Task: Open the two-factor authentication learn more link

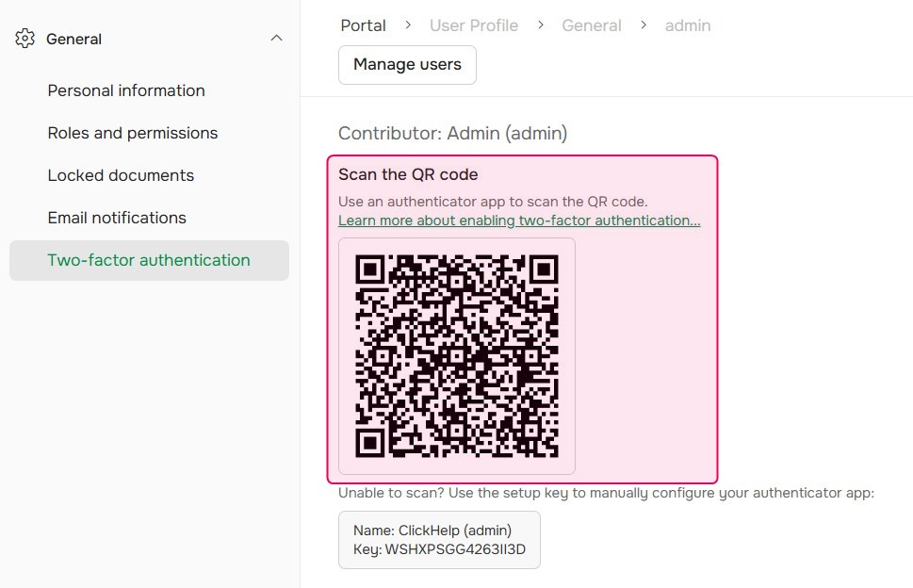Action: point(519,220)
